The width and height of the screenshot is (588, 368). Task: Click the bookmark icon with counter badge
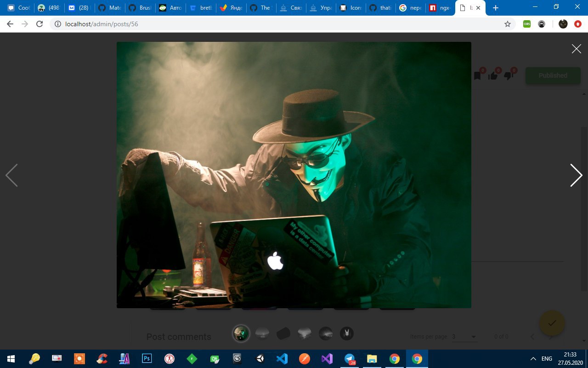(x=478, y=75)
